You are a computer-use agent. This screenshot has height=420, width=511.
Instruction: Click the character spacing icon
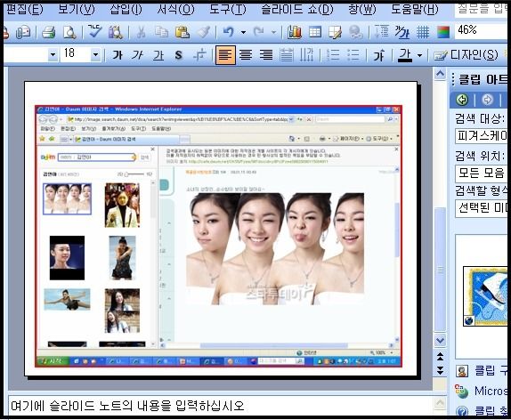coord(199,55)
